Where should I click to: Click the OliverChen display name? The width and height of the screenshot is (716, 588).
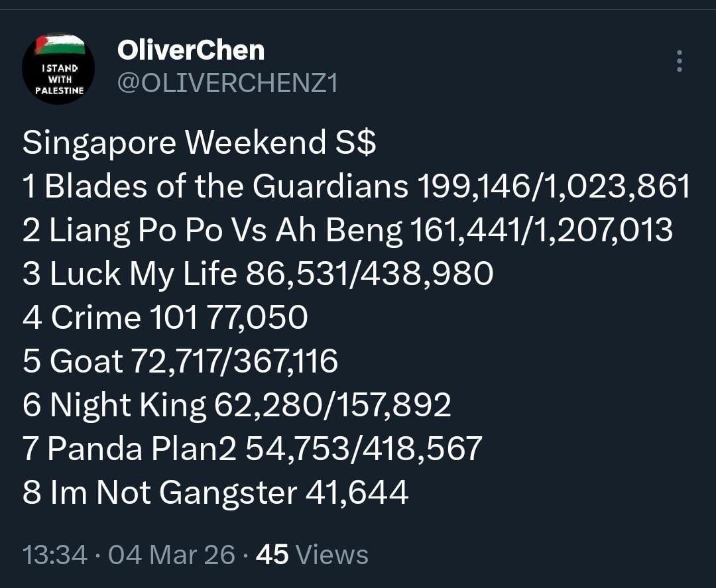[191, 50]
